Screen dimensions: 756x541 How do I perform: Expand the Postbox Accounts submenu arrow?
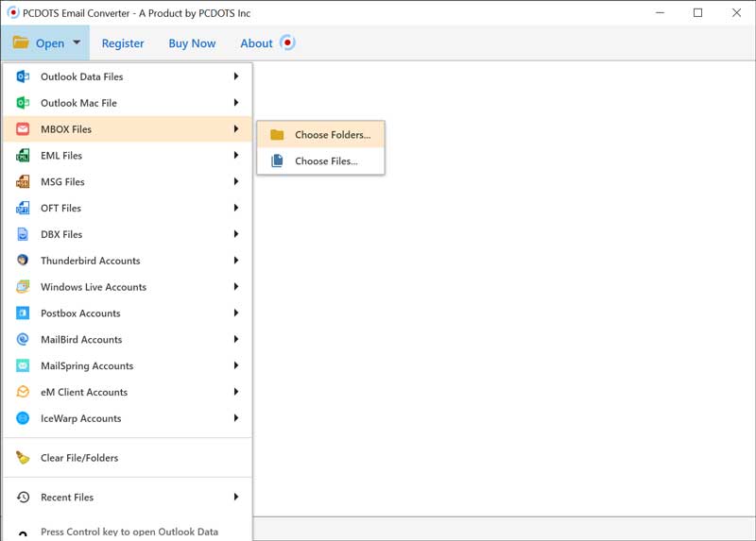236,313
